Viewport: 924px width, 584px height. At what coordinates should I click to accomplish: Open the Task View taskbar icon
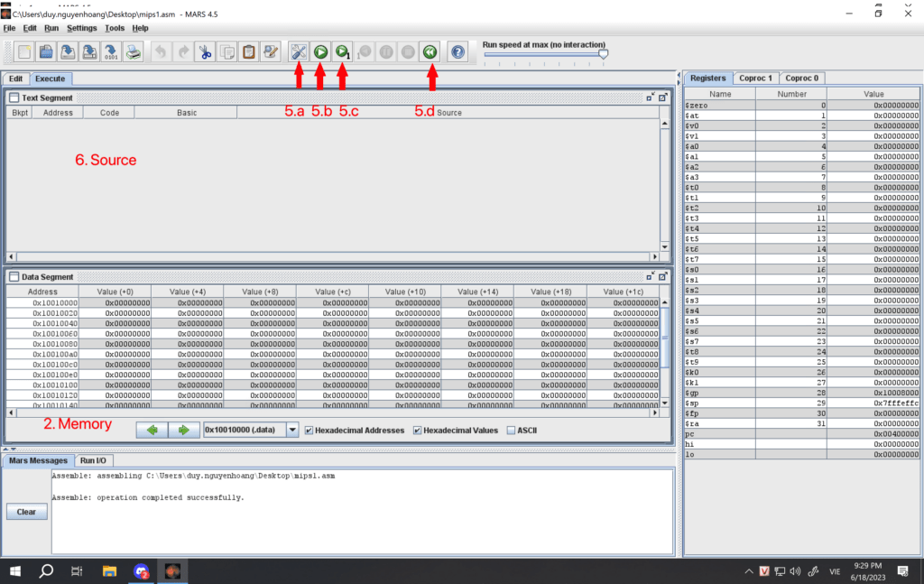78,571
